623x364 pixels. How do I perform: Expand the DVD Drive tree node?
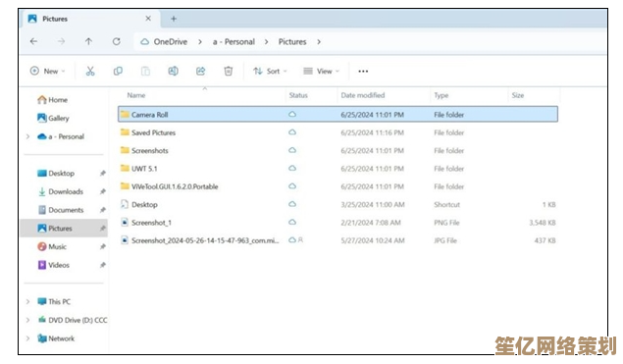click(x=27, y=320)
